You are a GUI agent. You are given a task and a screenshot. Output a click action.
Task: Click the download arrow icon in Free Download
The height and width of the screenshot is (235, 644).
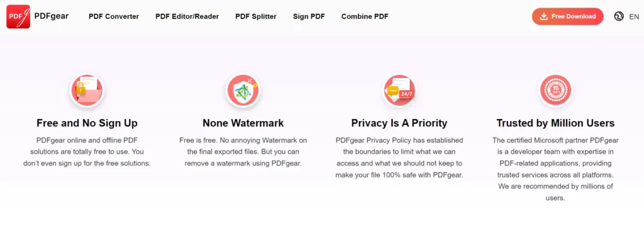[544, 16]
